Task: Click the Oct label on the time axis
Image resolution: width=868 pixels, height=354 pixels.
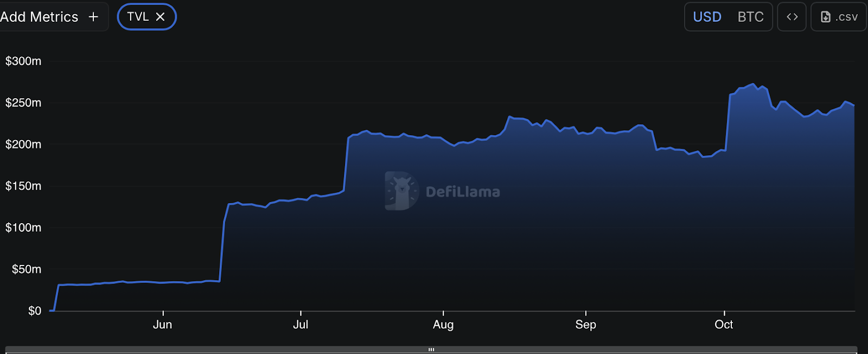Action: click(x=724, y=325)
